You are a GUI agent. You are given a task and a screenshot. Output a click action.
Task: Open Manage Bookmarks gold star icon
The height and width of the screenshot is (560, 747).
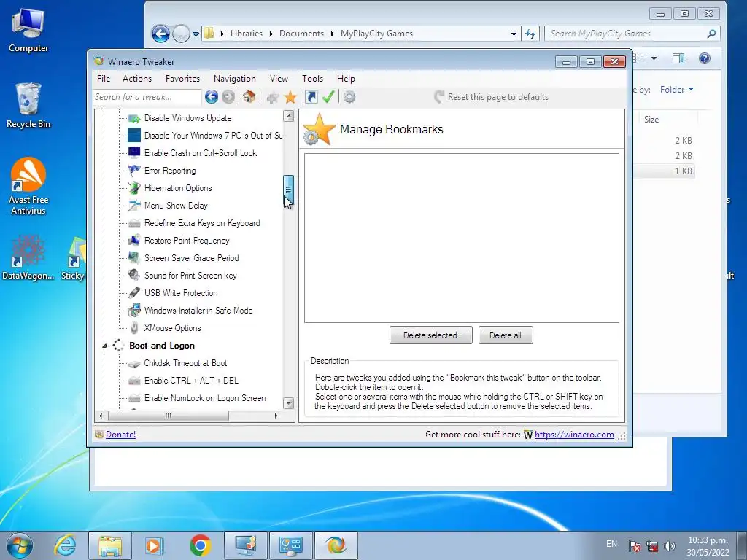tap(290, 97)
